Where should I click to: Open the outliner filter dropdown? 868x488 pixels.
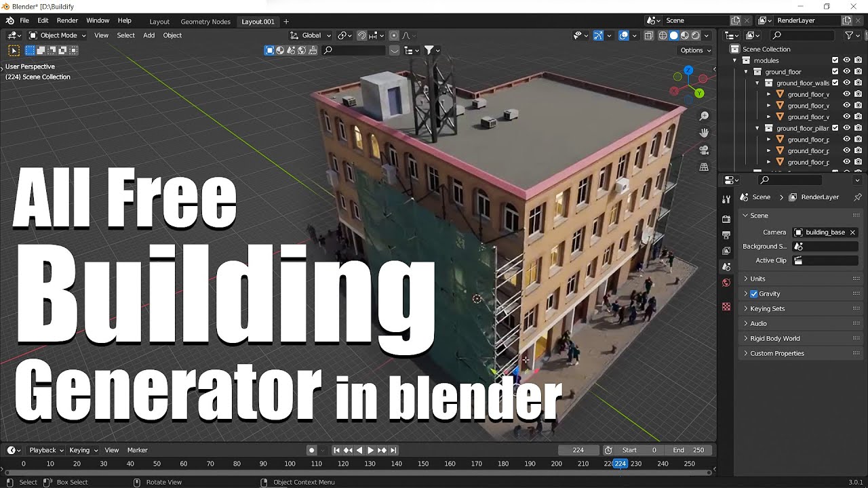pos(851,35)
